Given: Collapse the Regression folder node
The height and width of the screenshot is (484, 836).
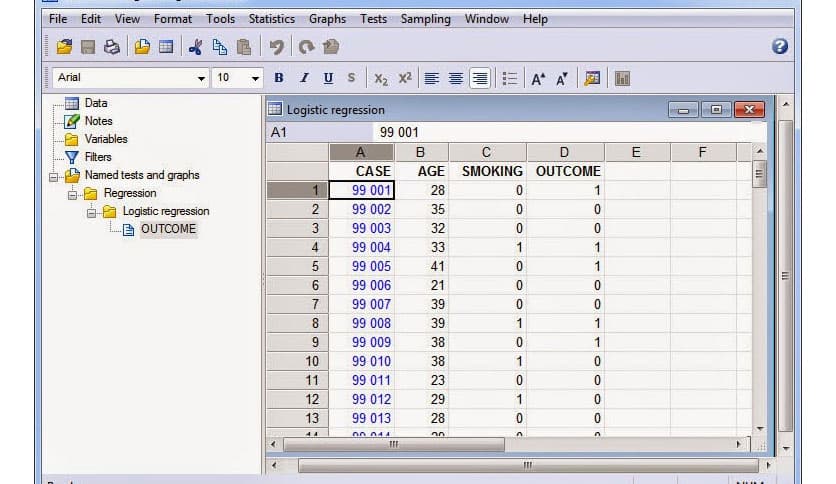Looking at the screenshot, I should coord(73,195).
